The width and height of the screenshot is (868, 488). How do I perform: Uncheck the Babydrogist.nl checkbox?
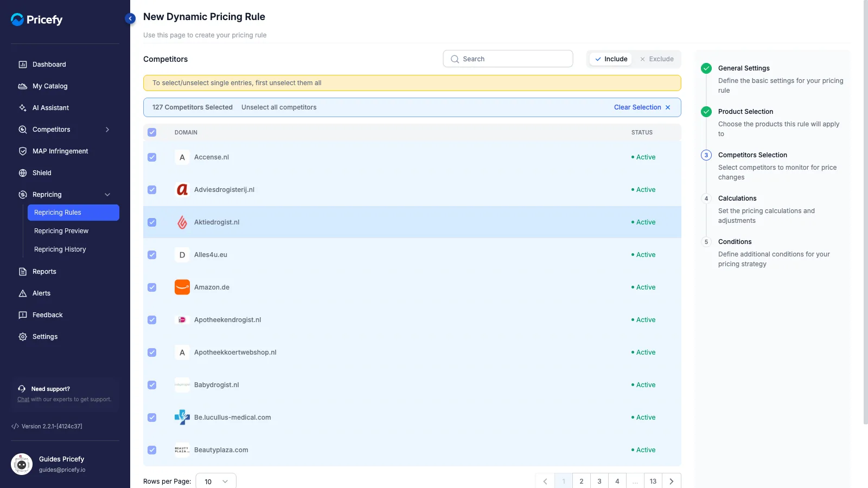coord(152,385)
